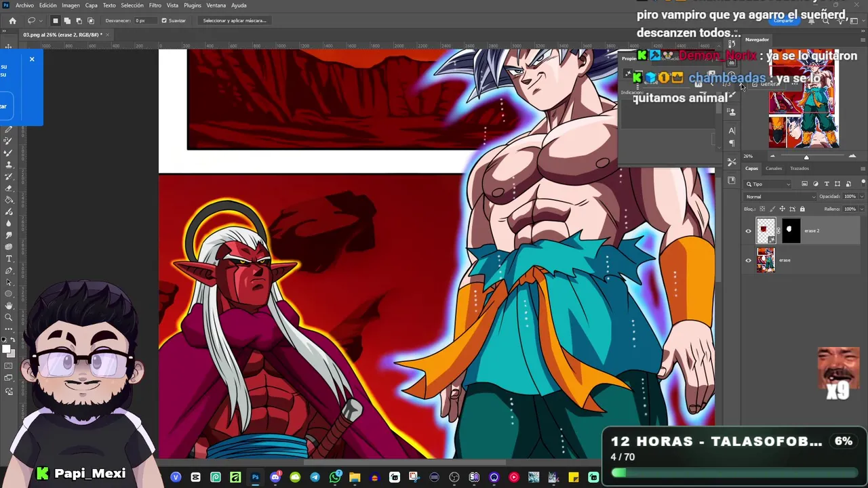Swap the foreground and background colors
Viewport: 868px width, 488px height.
point(12,340)
